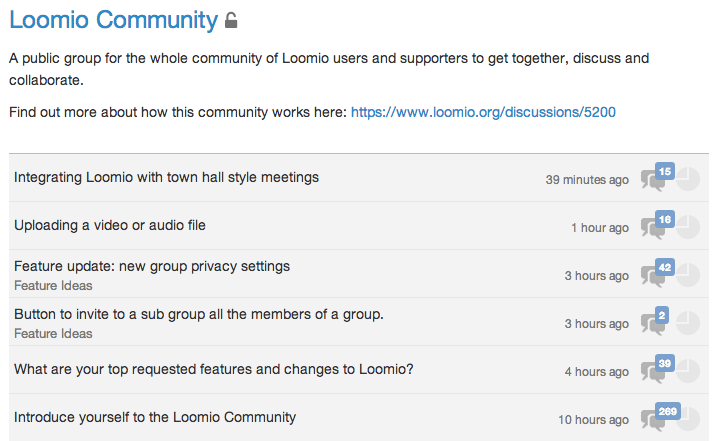Open the loomio.org/discussions/5200 link

pos(483,112)
